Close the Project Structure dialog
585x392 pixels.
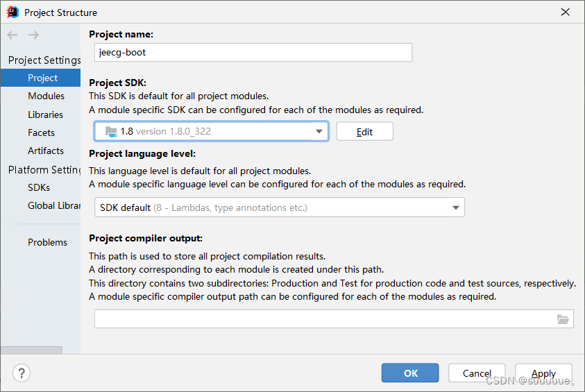(x=566, y=12)
